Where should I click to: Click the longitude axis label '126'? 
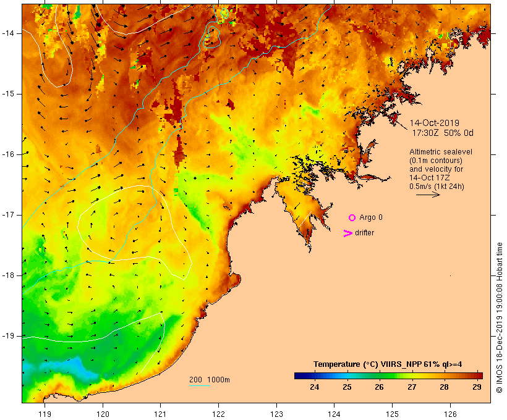(x=450, y=414)
